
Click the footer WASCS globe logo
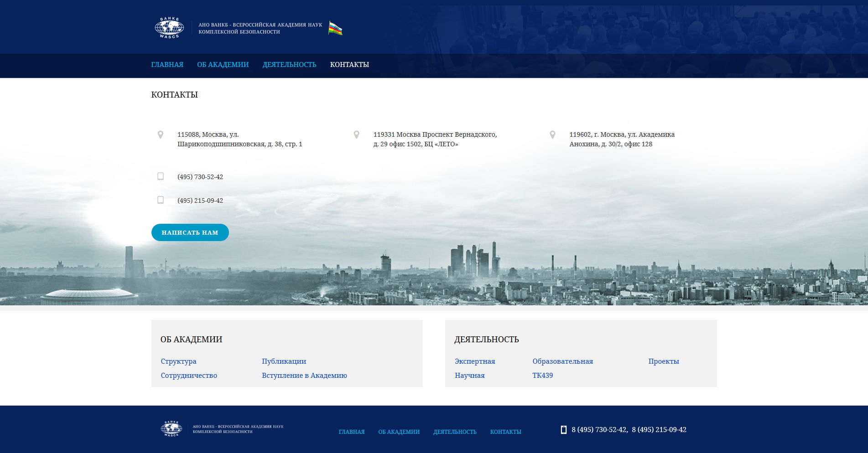(x=172, y=429)
